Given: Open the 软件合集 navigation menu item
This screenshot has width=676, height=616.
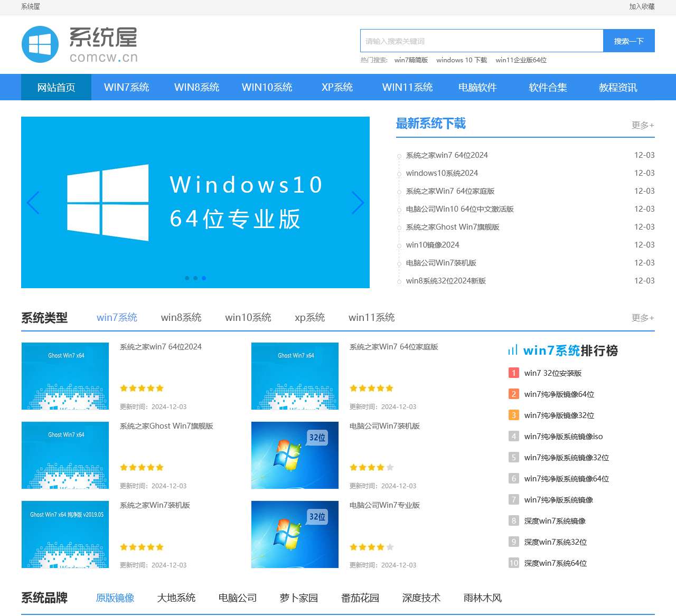Looking at the screenshot, I should [548, 87].
